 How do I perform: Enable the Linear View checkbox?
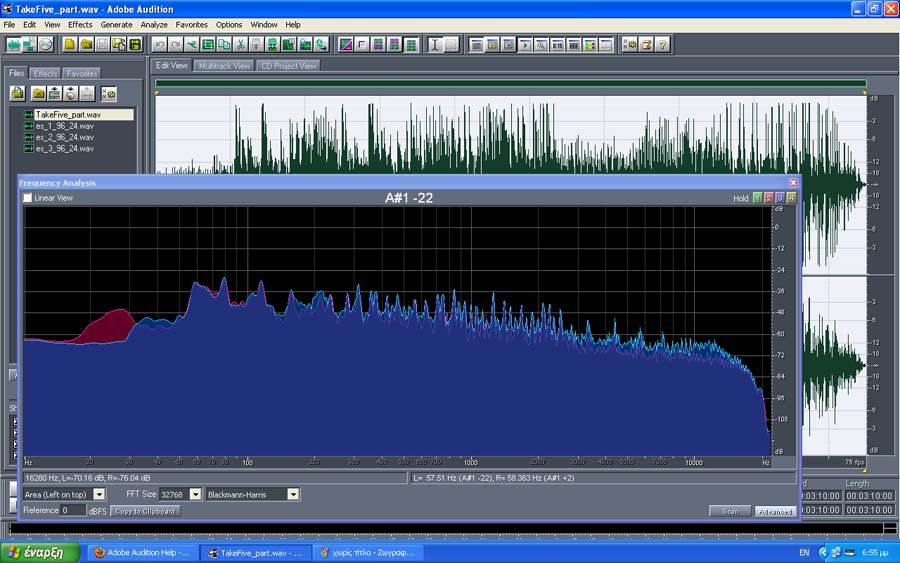pyautogui.click(x=28, y=198)
